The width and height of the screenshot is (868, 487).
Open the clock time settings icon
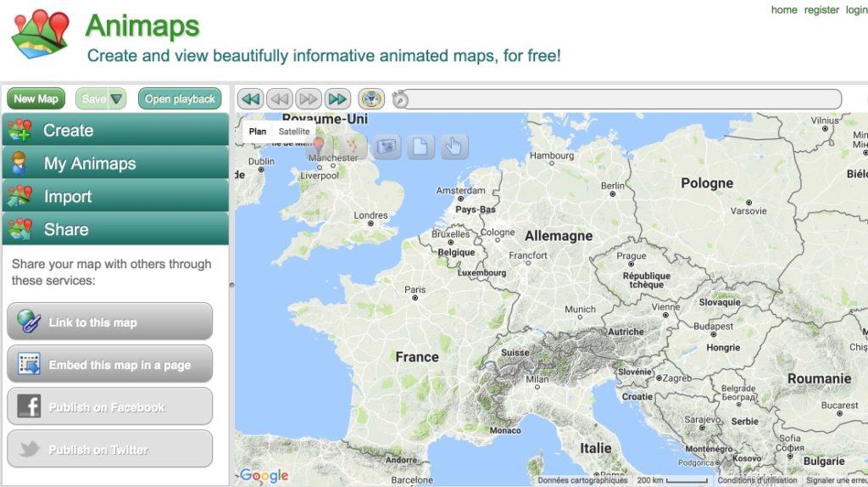click(371, 99)
